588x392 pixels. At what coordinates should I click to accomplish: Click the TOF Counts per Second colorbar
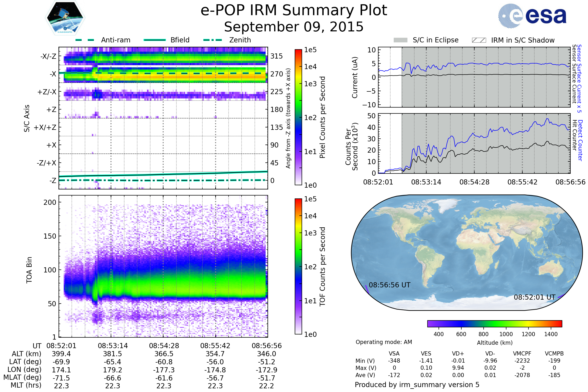[298, 266]
